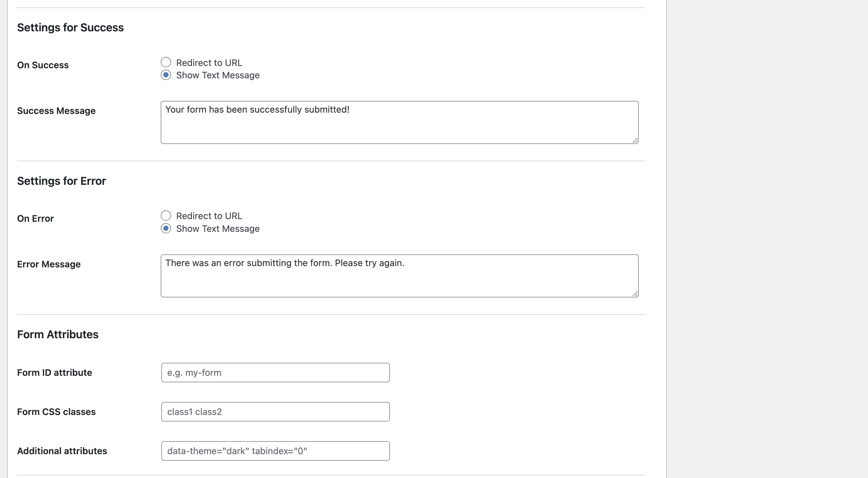The width and height of the screenshot is (868, 478).
Task: Focus the Form ID attribute input field
Action: coord(275,372)
